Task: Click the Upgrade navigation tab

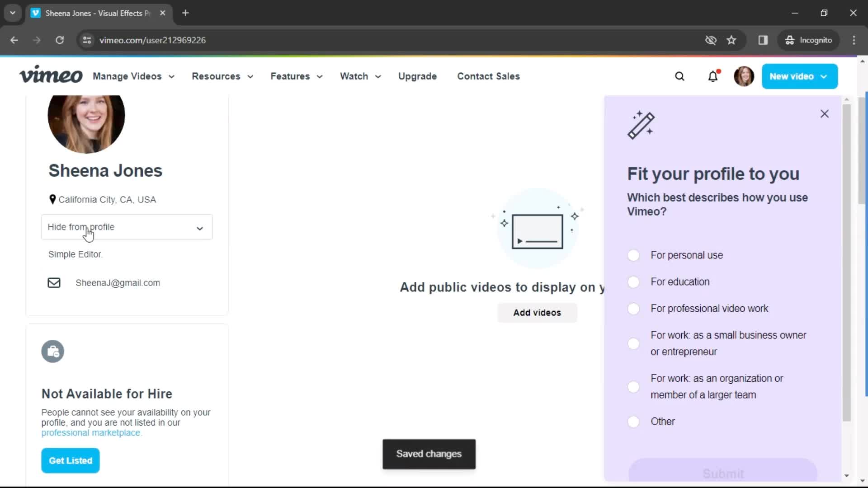Action: point(417,76)
